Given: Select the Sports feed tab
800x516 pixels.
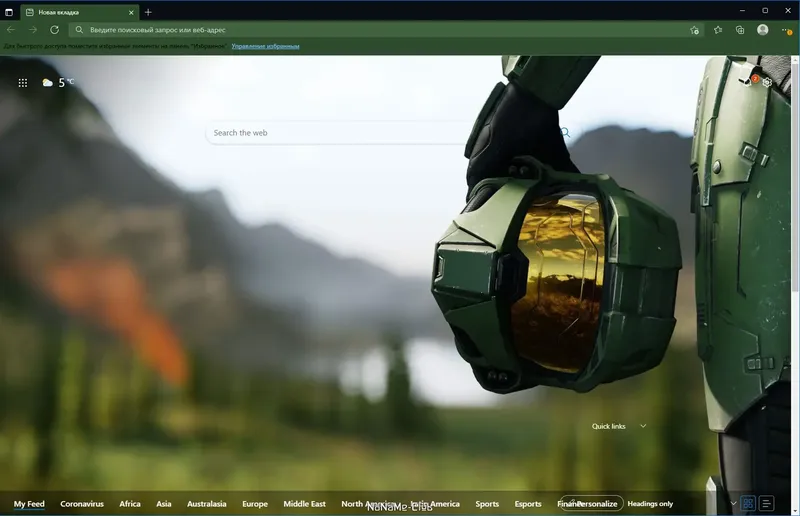Looking at the screenshot, I should click(x=487, y=504).
